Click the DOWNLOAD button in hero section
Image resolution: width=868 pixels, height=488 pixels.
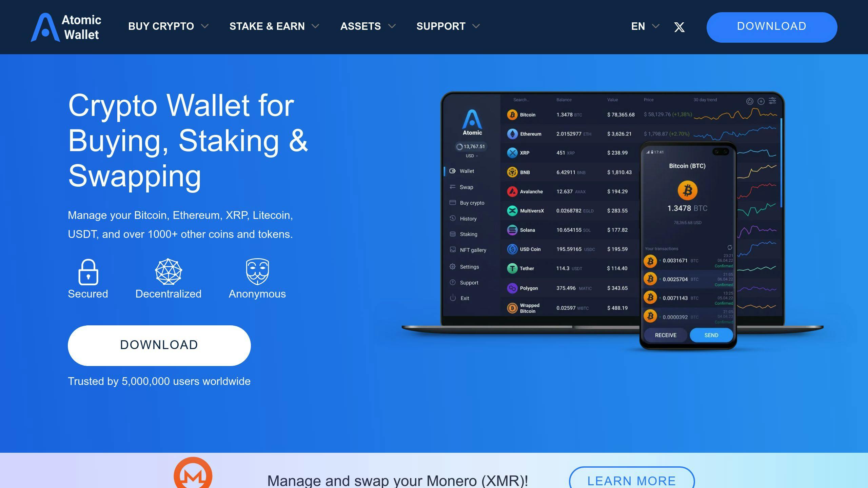coord(159,345)
